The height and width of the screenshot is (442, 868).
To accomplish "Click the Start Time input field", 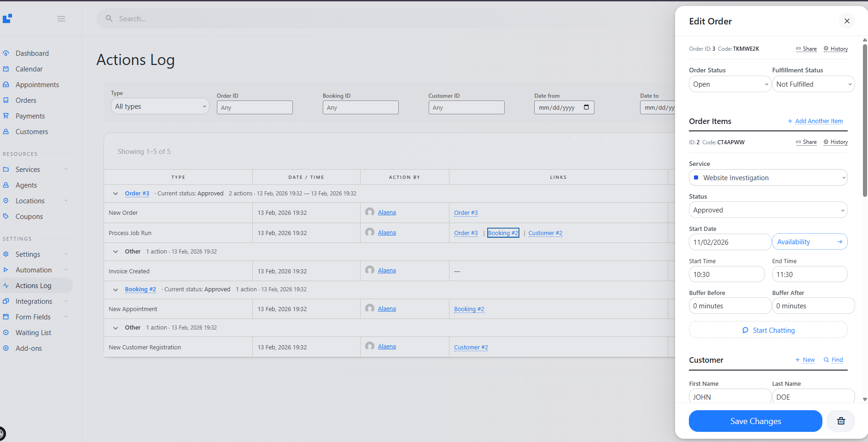I will (726, 275).
